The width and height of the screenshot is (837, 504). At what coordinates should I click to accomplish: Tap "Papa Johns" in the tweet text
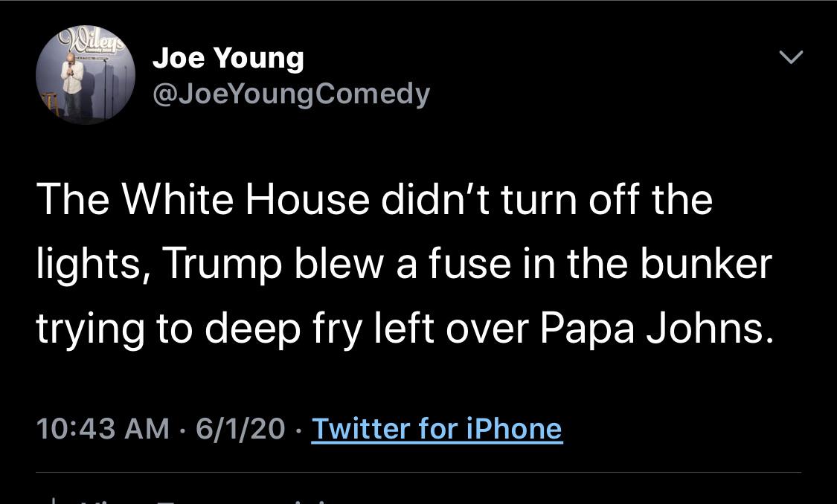pos(651,328)
